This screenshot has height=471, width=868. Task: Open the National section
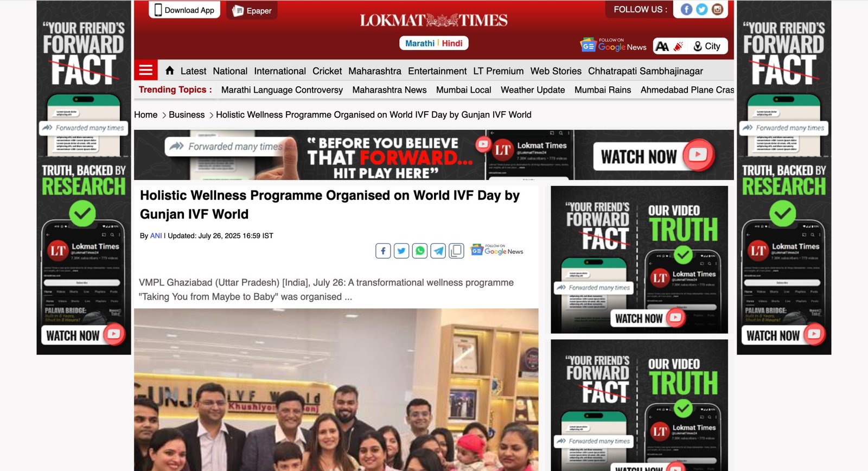(230, 71)
